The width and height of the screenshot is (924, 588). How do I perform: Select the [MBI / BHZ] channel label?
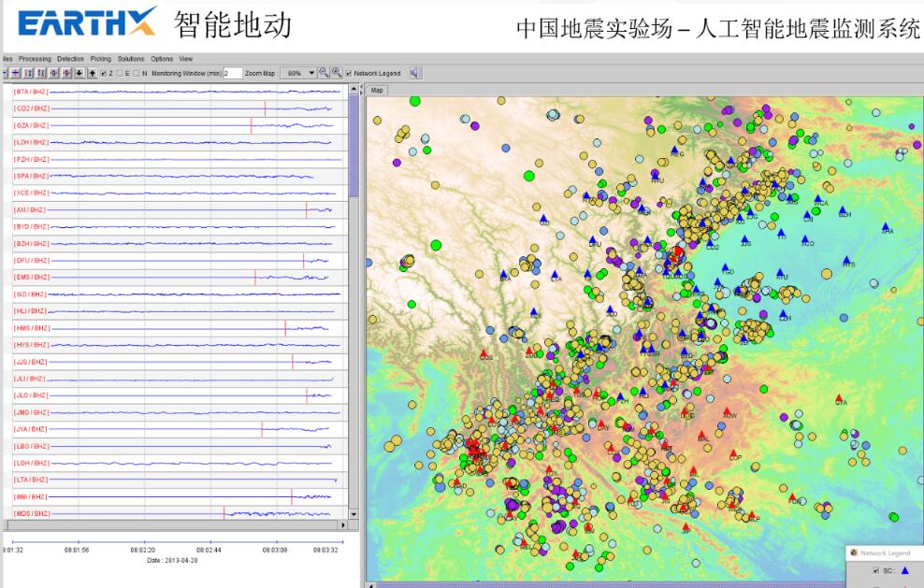31,496
